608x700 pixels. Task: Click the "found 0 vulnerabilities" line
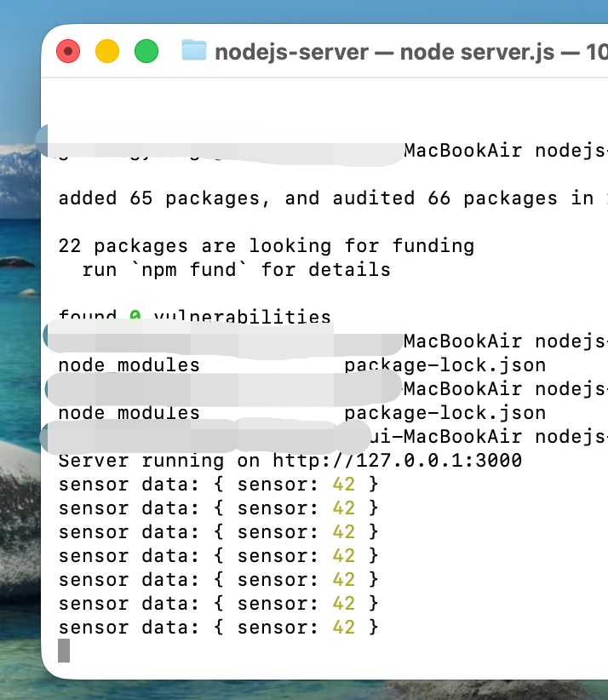[x=194, y=318]
